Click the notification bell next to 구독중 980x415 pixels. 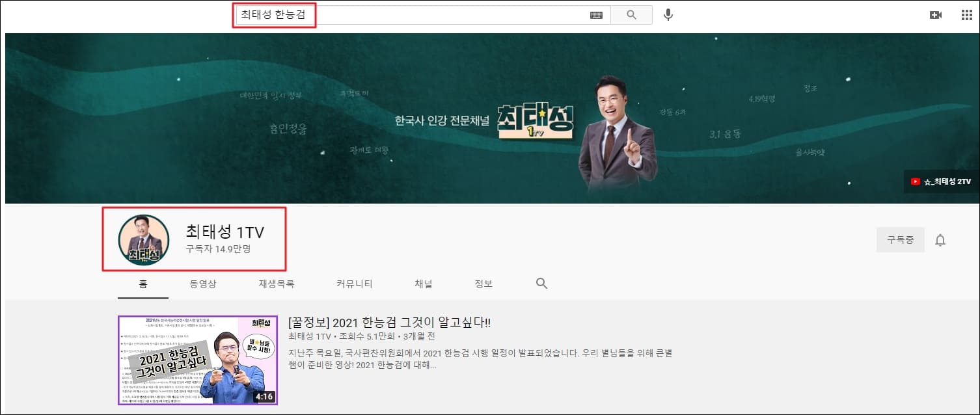point(940,240)
